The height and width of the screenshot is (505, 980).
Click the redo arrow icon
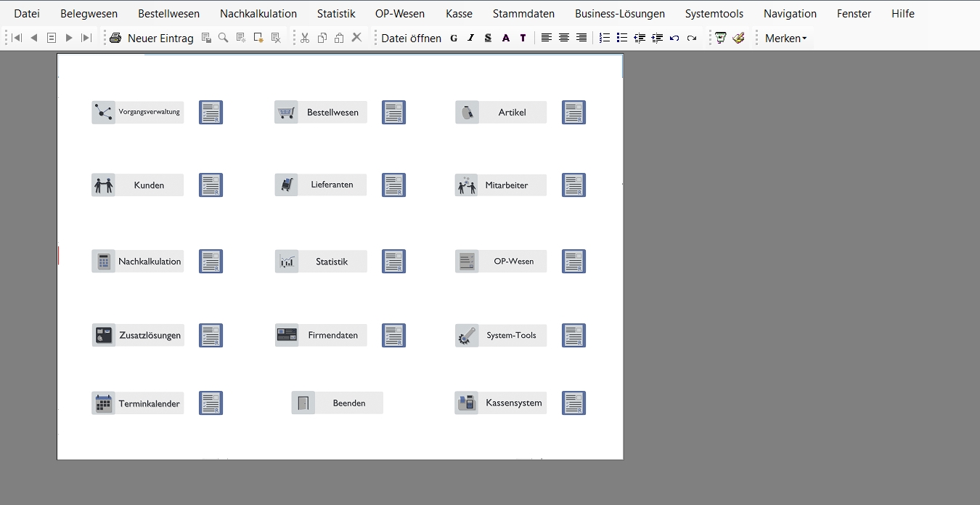(x=692, y=38)
